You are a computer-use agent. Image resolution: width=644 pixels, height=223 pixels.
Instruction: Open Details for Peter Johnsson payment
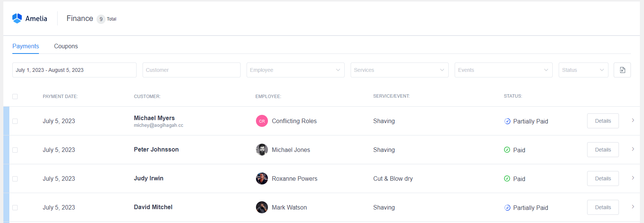602,150
